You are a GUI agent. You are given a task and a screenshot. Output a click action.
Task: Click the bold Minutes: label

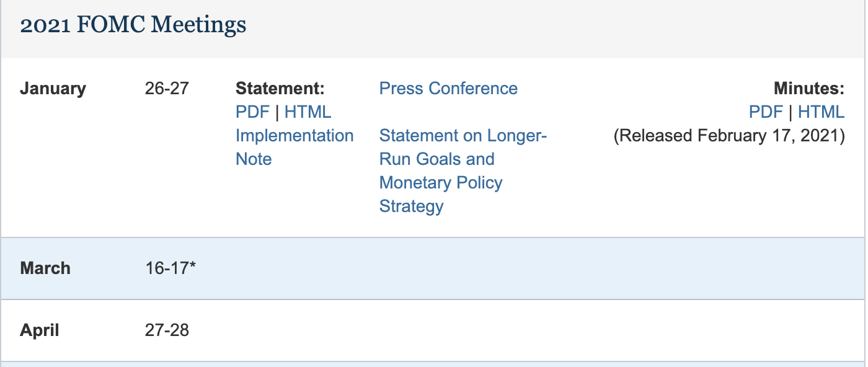tap(809, 89)
